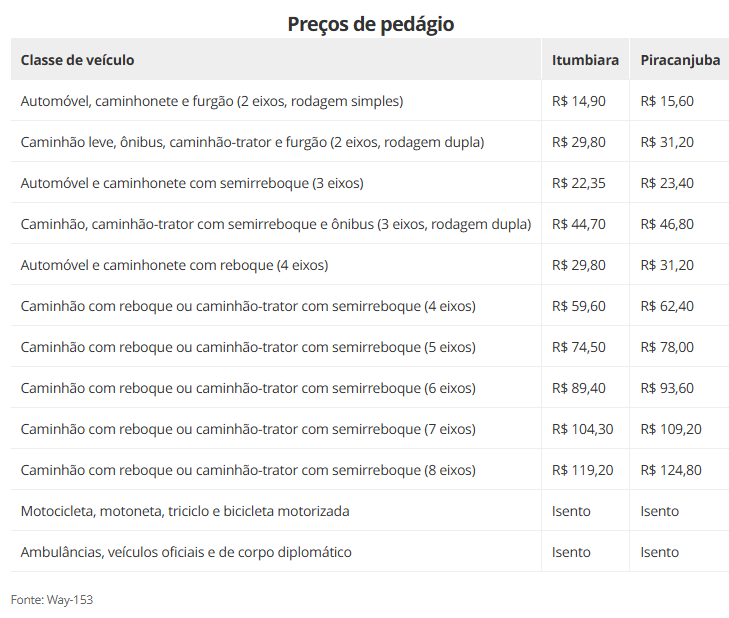Click the Itumbiara price R$ 59,60
Viewport: 729px width, 618px height.
578,306
